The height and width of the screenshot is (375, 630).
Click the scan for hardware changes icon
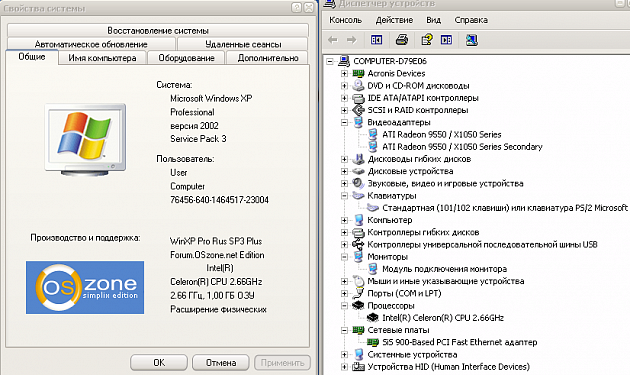click(472, 39)
